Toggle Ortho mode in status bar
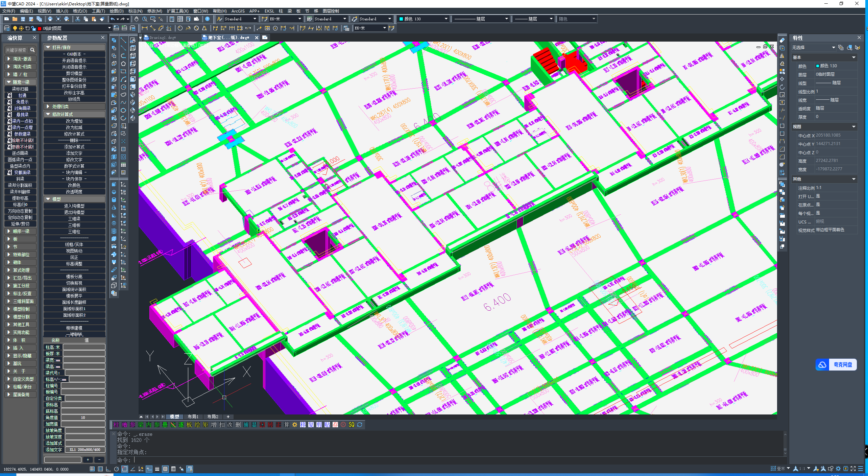The height and width of the screenshot is (476, 868). tap(108, 469)
